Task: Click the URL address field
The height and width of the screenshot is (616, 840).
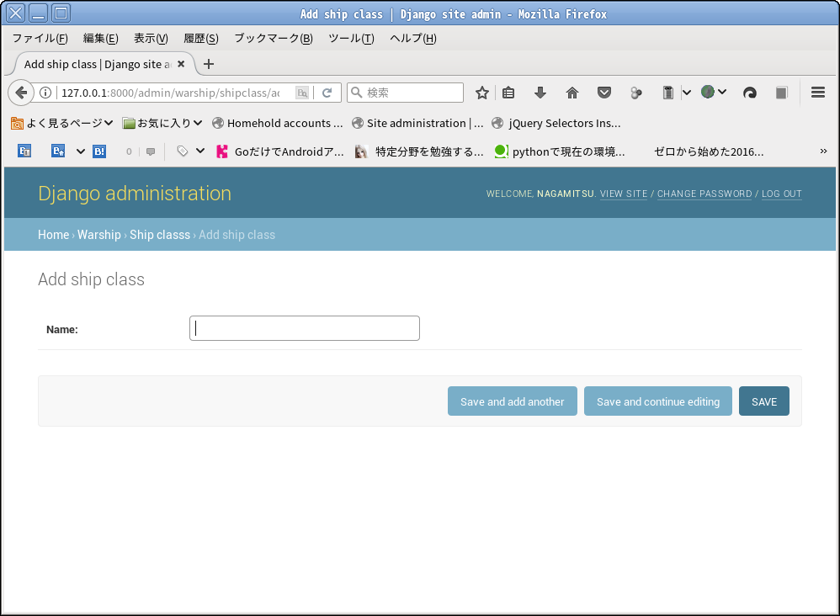Action: (172, 93)
